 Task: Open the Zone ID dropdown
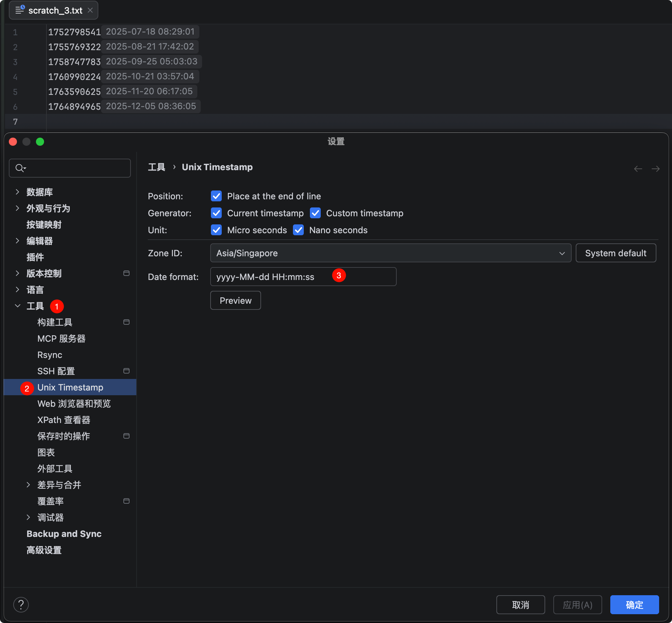click(390, 253)
